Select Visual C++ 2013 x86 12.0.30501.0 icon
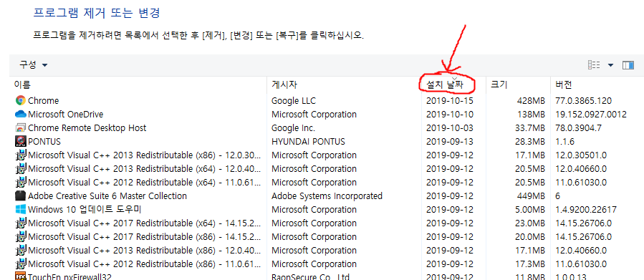 click(x=21, y=155)
